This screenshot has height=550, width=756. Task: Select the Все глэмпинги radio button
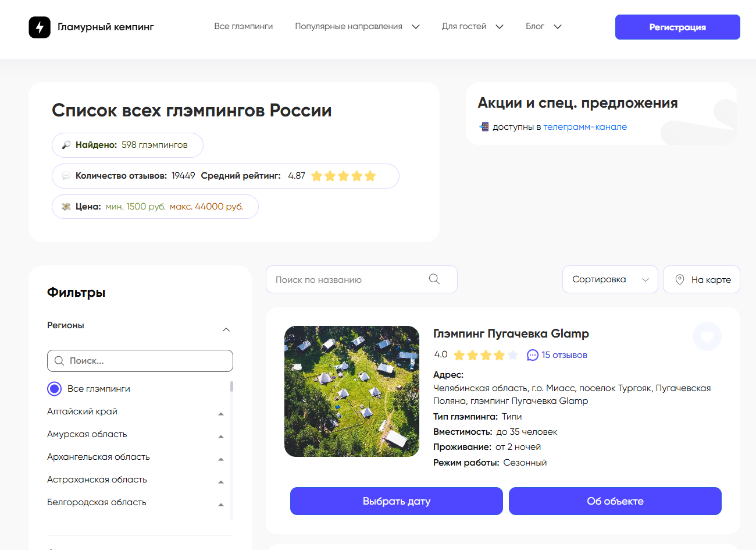coord(55,389)
